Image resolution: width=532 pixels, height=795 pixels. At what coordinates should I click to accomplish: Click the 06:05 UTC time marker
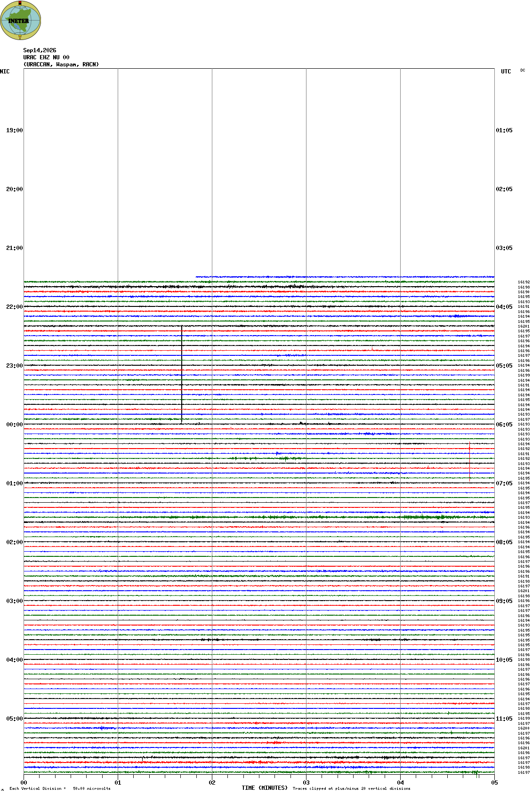504,425
